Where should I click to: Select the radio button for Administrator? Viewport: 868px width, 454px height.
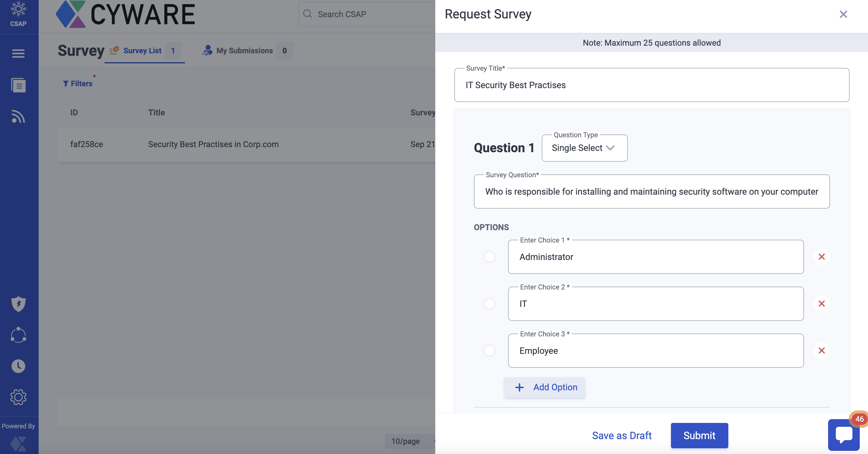click(490, 257)
